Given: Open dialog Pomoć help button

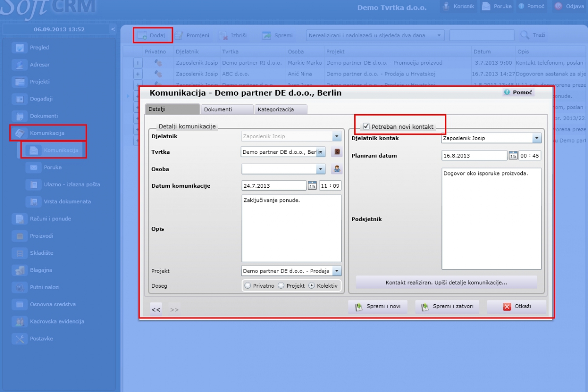Looking at the screenshot, I should [518, 92].
